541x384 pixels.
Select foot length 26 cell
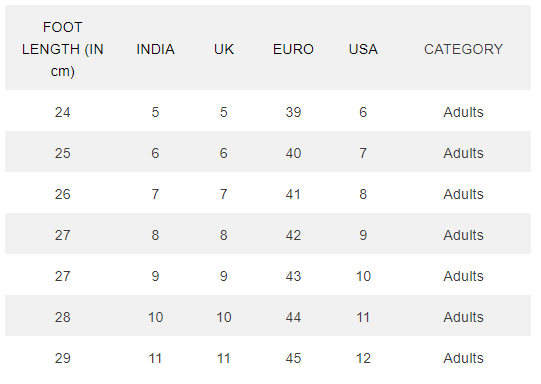[62, 194]
